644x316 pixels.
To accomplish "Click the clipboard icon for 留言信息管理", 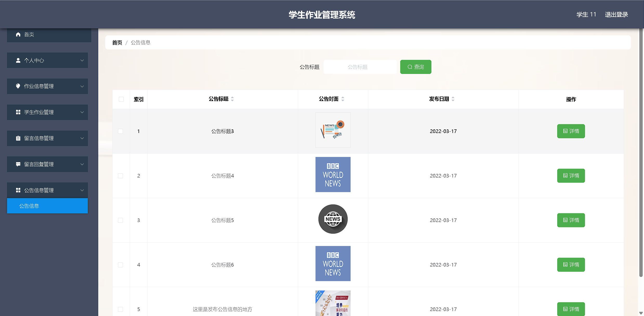I will coord(18,138).
